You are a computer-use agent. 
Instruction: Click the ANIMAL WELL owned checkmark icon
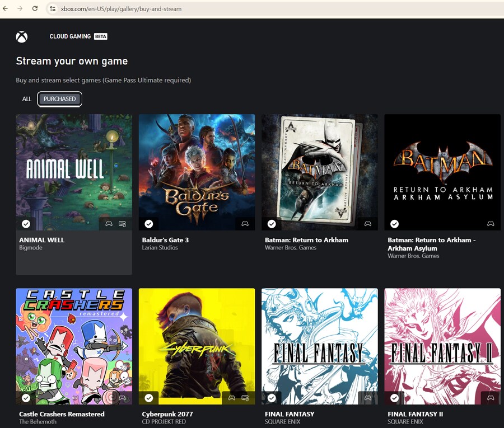26,224
